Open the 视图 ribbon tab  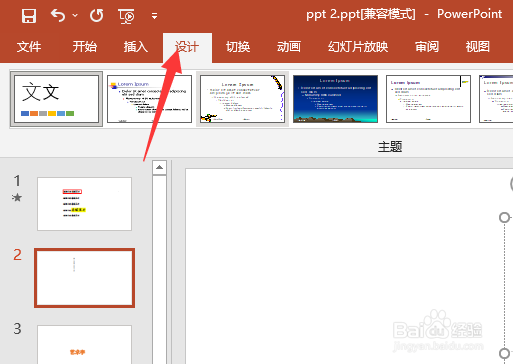coord(478,47)
